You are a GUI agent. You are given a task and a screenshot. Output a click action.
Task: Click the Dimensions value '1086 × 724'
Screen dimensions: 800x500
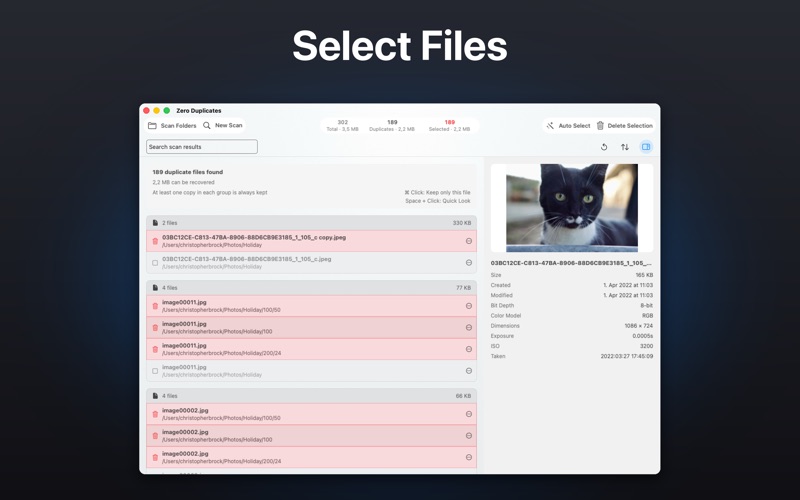638,326
